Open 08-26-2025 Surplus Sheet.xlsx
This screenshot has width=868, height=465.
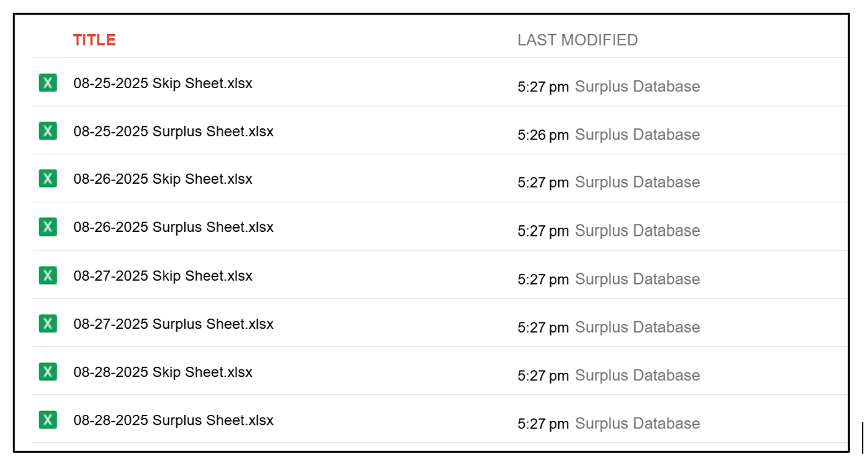coord(174,227)
